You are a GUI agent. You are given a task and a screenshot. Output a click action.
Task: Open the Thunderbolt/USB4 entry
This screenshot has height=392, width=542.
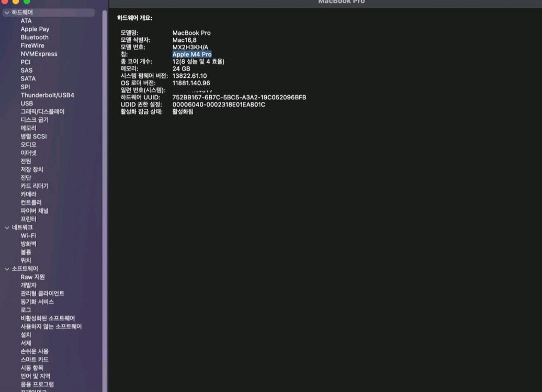47,96
